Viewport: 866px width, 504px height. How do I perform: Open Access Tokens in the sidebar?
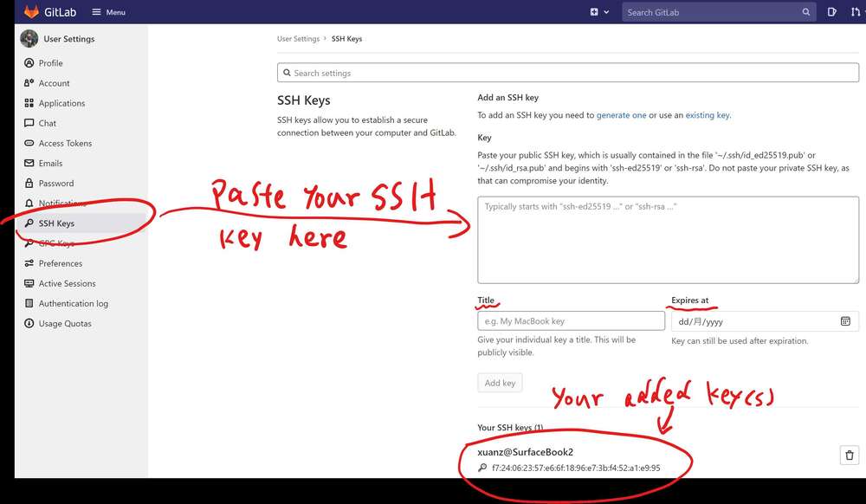pyautogui.click(x=65, y=143)
